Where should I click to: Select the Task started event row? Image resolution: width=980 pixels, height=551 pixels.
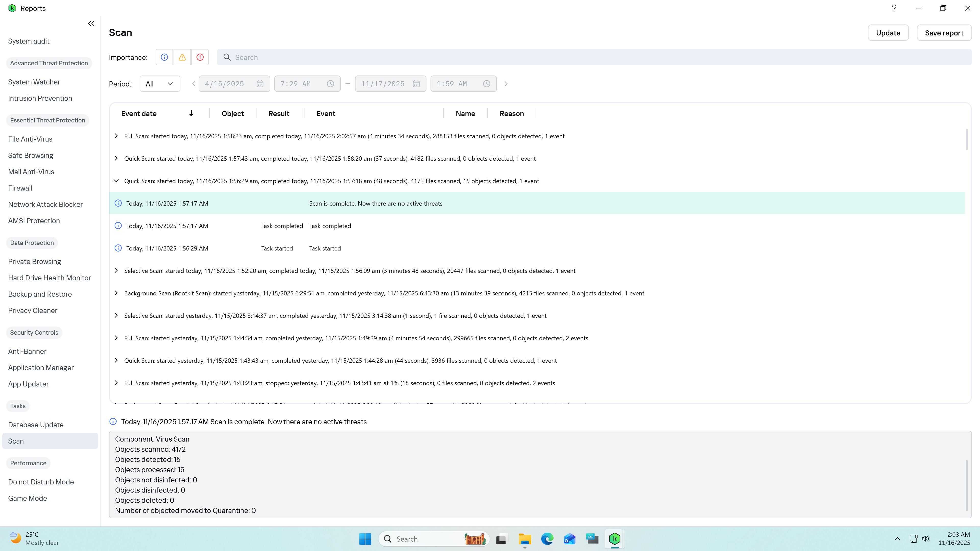(x=537, y=248)
